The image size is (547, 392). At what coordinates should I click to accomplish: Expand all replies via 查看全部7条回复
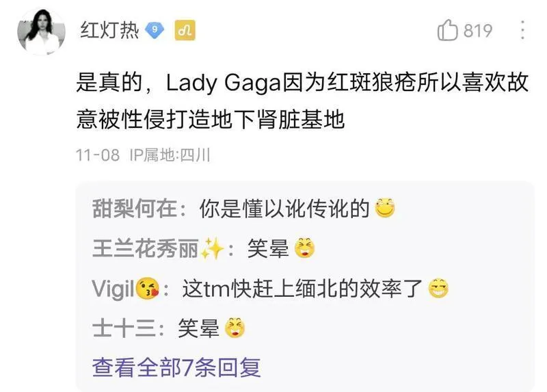coord(176,367)
